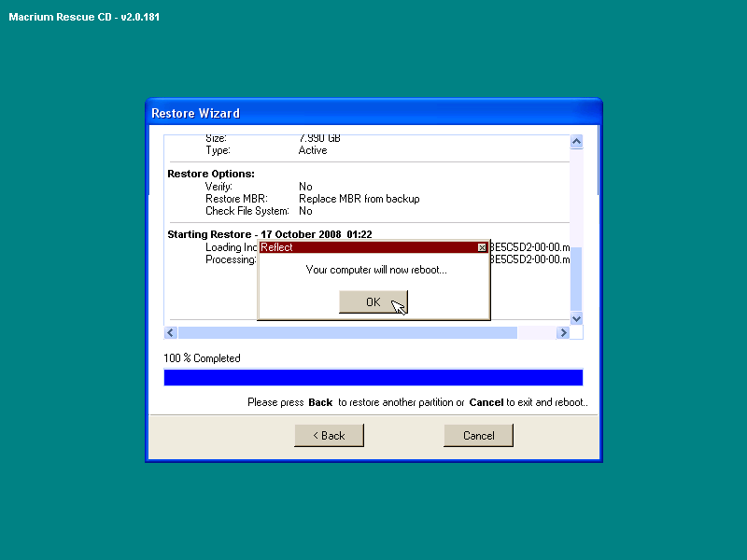
Task: Click the blue restore progress bar
Action: [x=373, y=378]
